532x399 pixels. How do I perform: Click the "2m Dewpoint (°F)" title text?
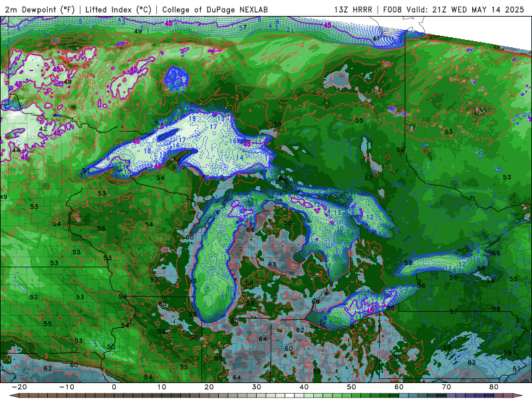(40, 9)
